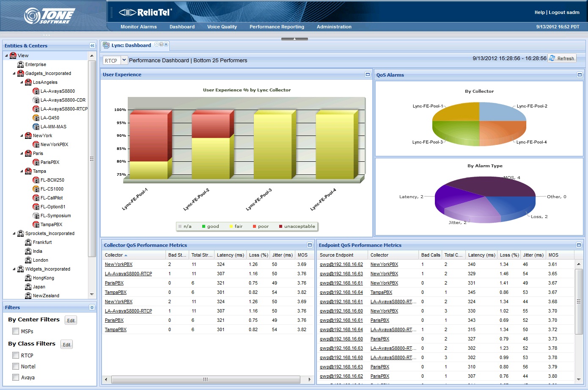
Task: Click the Enterprise node icon
Action: 20,64
